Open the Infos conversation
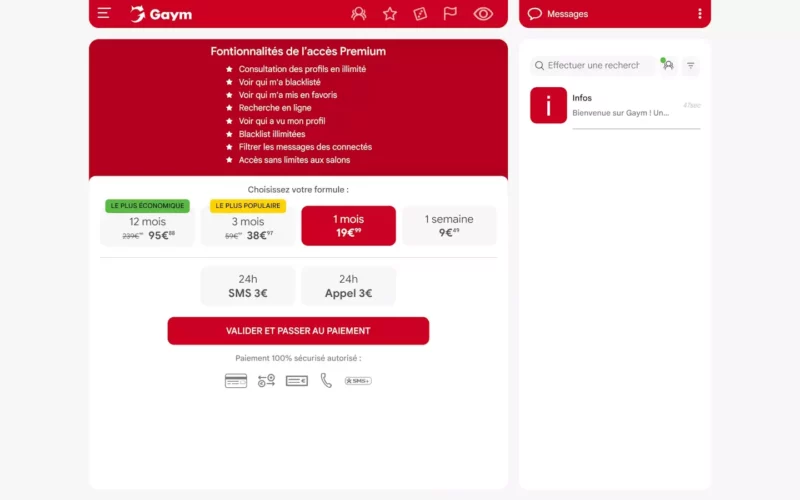The image size is (800, 500). point(615,105)
